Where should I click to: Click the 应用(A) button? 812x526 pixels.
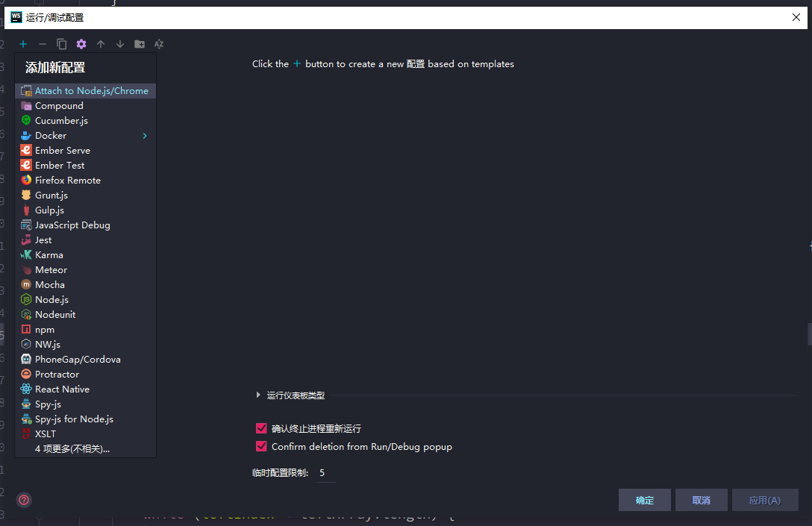(x=765, y=500)
